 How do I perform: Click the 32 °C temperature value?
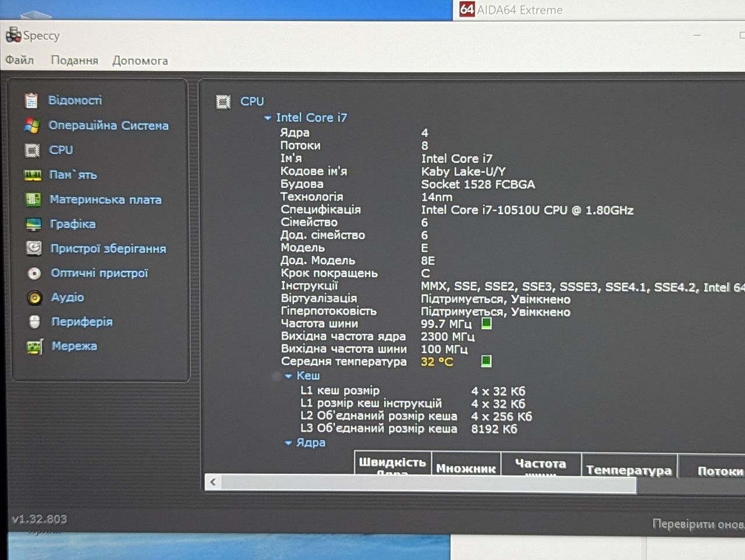pyautogui.click(x=437, y=362)
